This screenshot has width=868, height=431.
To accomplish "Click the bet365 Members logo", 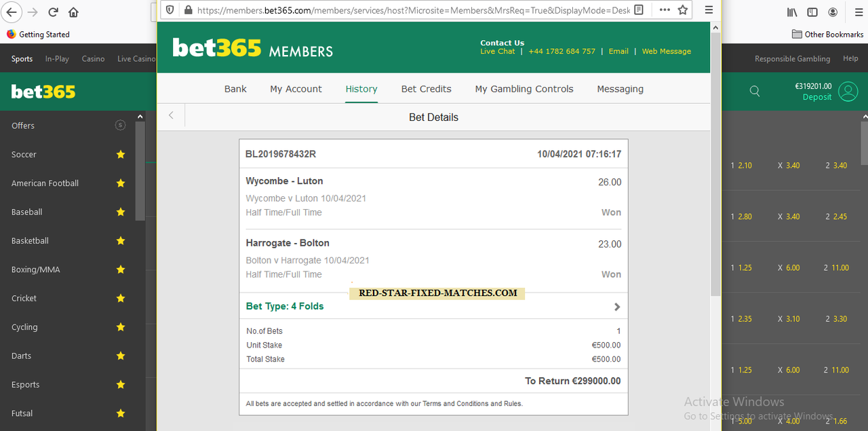I will pyautogui.click(x=252, y=48).
